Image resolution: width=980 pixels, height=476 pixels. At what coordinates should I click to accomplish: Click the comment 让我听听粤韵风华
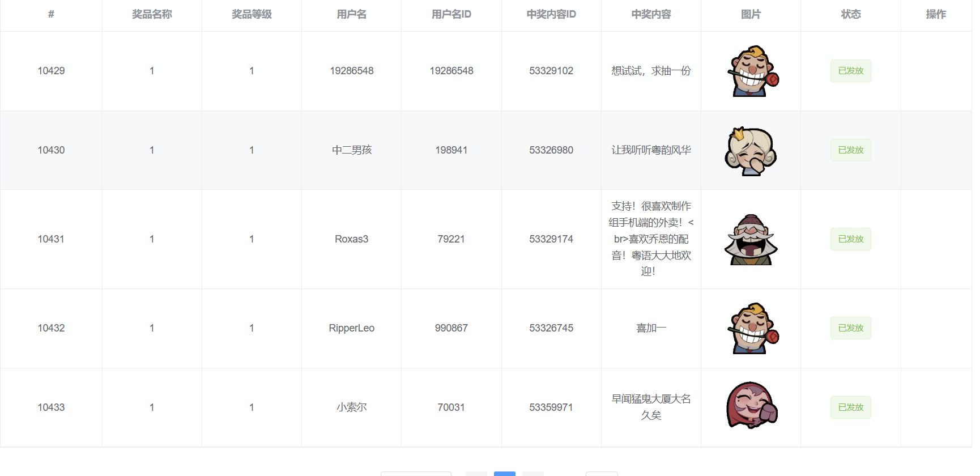pyautogui.click(x=651, y=150)
